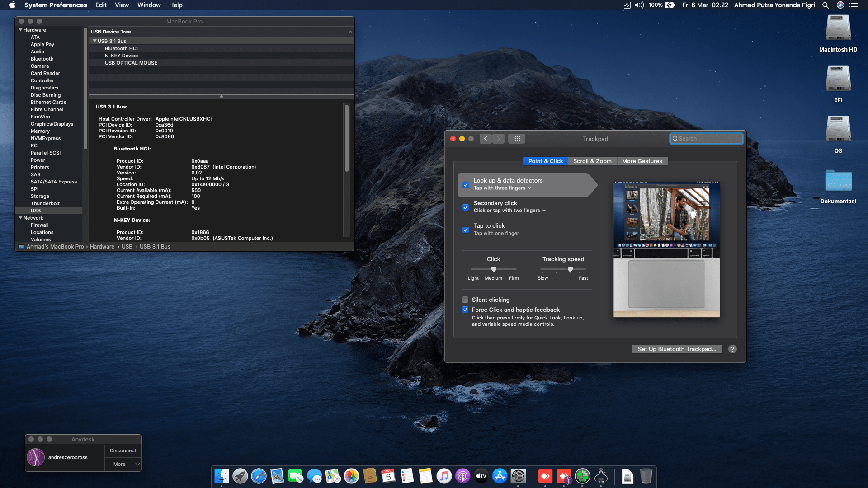Focus the Search field in Trackpad window
This screenshot has width=868, height=488.
pos(706,139)
